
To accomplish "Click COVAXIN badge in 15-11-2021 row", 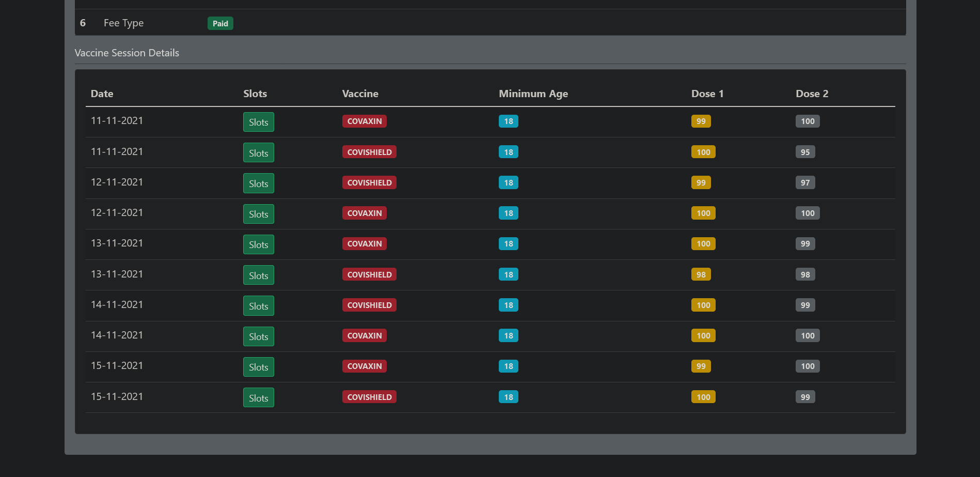I will (365, 366).
